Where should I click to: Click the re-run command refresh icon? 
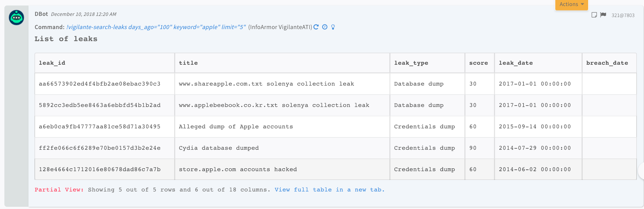click(x=316, y=27)
